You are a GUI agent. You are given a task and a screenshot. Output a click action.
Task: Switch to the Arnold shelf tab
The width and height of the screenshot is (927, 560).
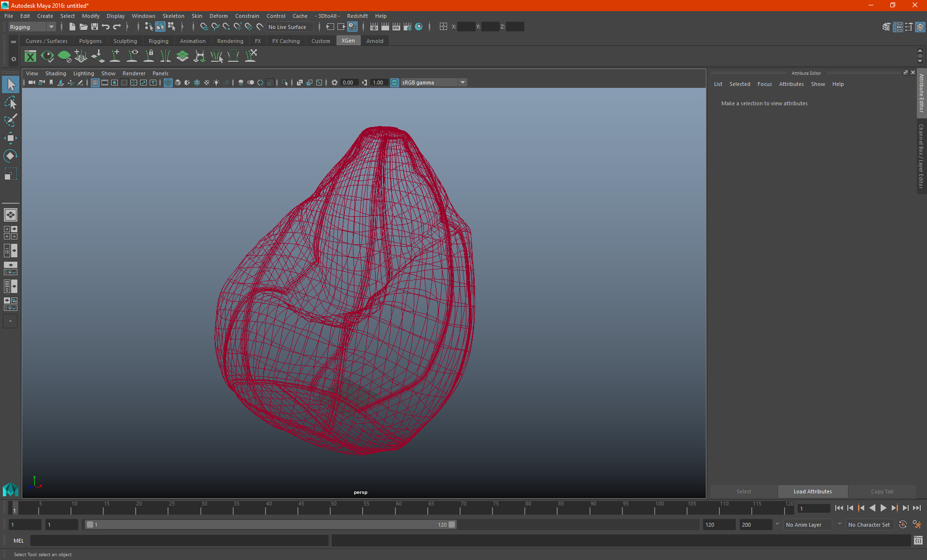tap(375, 41)
